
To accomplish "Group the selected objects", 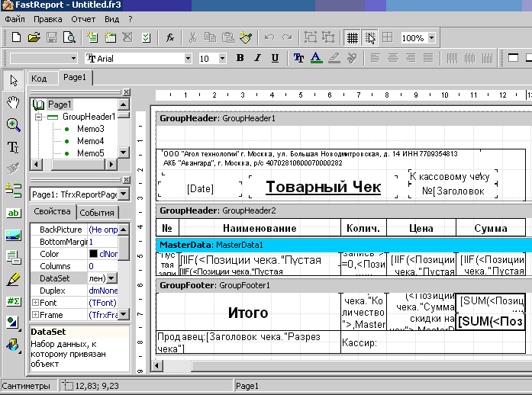I will 311,37.
